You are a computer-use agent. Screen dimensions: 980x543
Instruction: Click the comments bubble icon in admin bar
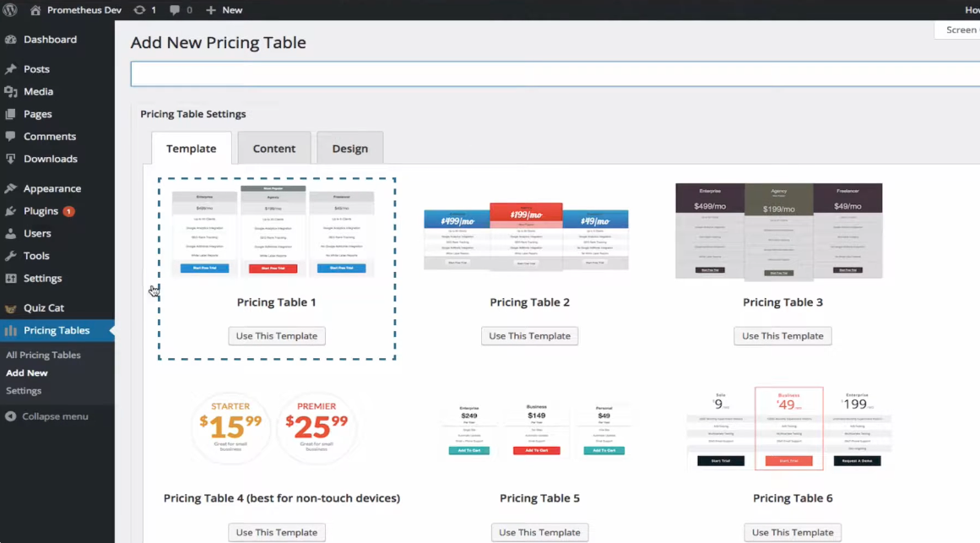pos(175,10)
